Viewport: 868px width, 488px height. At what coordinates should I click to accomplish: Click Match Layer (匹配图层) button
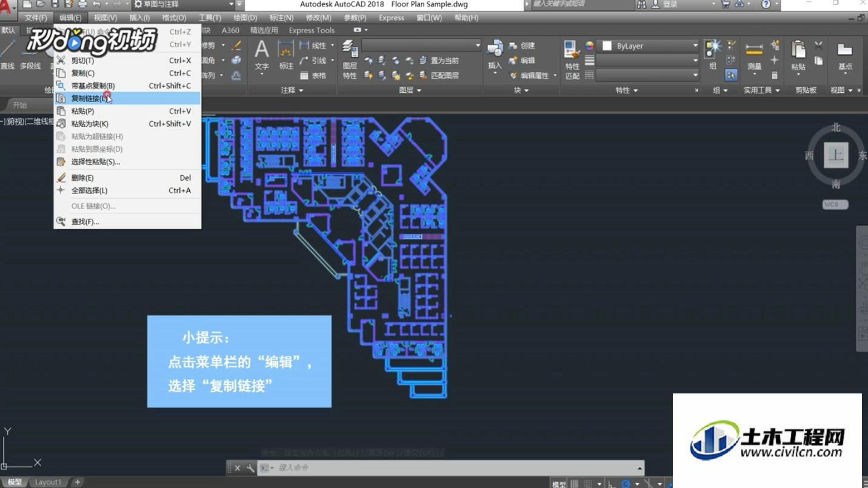tap(439, 76)
